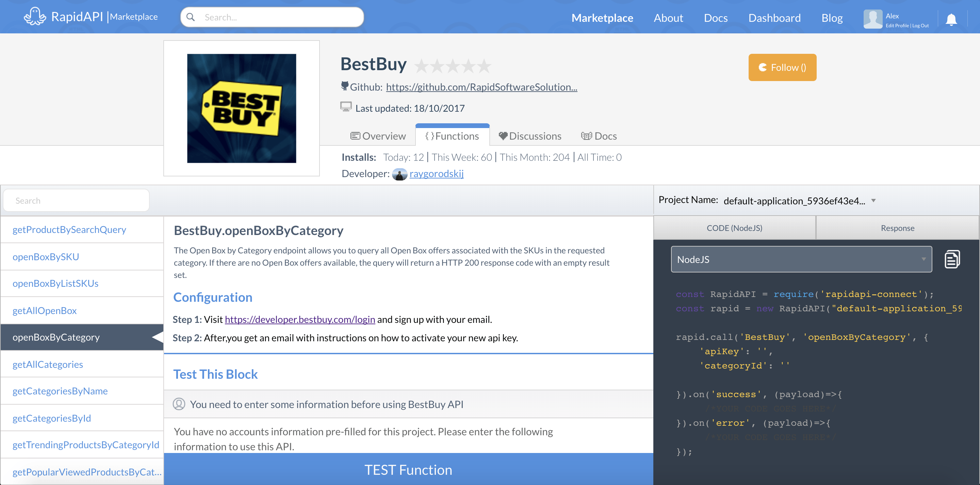Go to Marketplace in top navigation
980x485 pixels.
tap(602, 18)
